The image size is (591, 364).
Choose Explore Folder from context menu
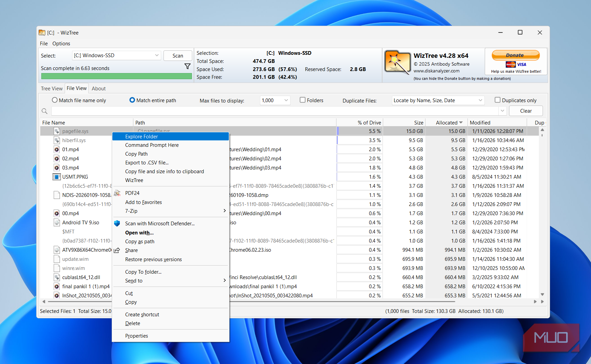[x=171, y=136]
